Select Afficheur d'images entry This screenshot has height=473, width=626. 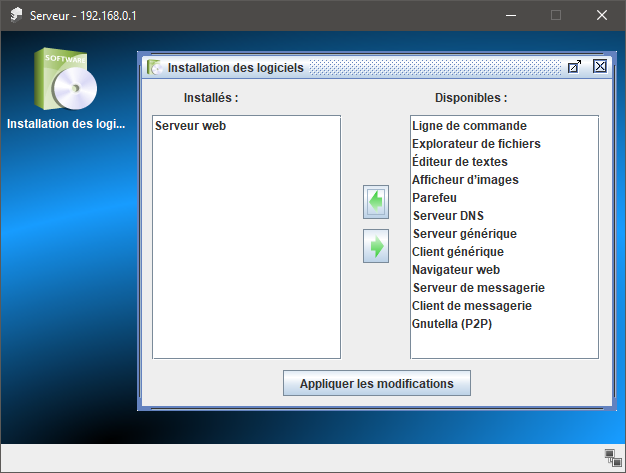[465, 180]
